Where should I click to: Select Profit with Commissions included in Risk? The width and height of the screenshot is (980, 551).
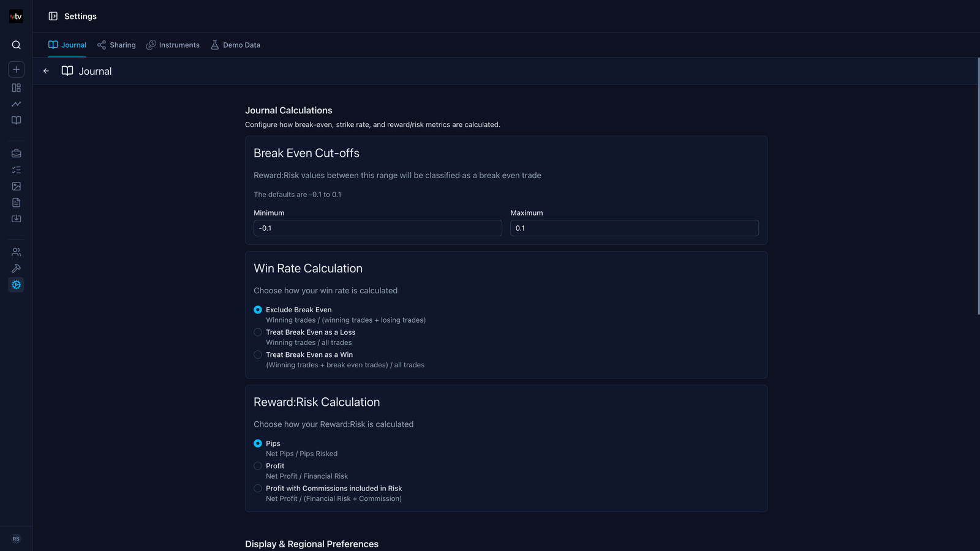point(258,489)
